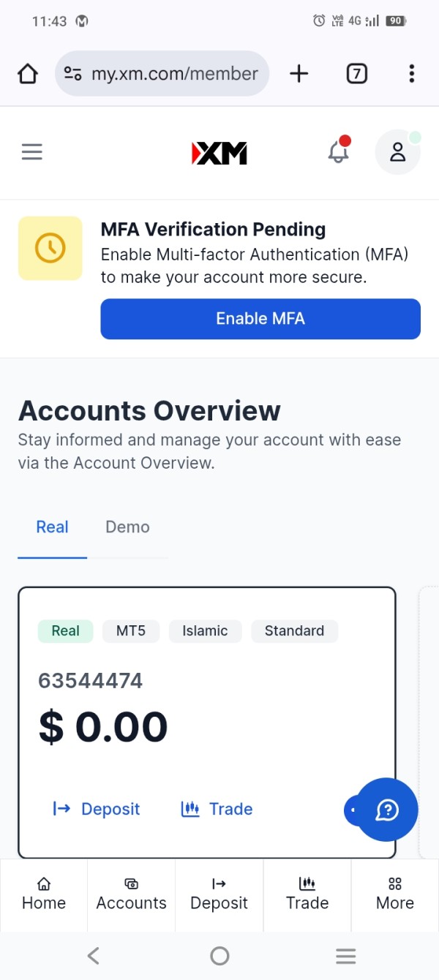Click Trade link in account card
The width and height of the screenshot is (439, 980).
point(217,809)
